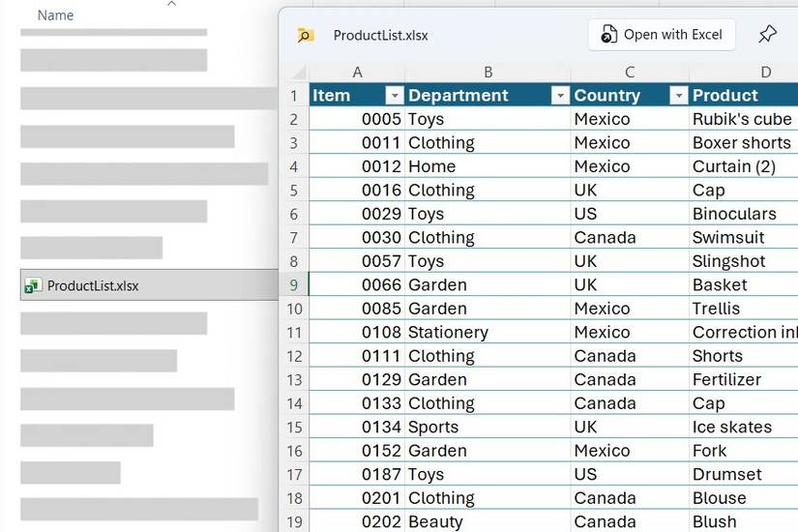Screen dimensions: 798x532
Task: Click item number 0152 cell
Action: pos(357,451)
